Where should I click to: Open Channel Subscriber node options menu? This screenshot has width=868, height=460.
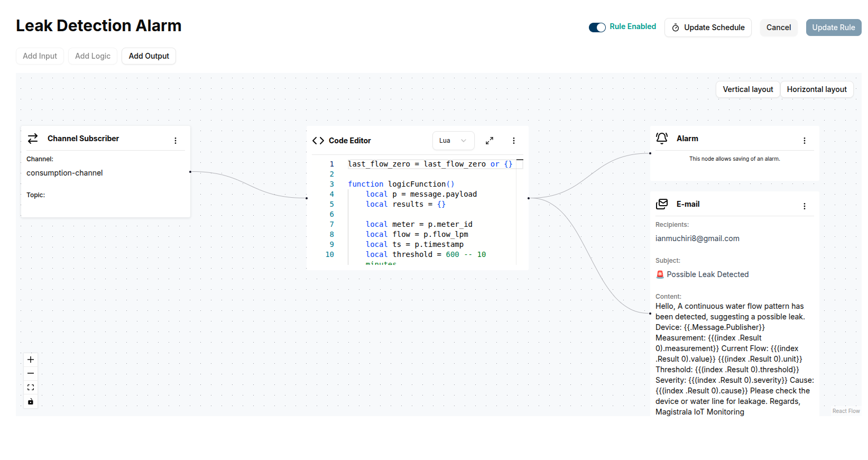(176, 141)
